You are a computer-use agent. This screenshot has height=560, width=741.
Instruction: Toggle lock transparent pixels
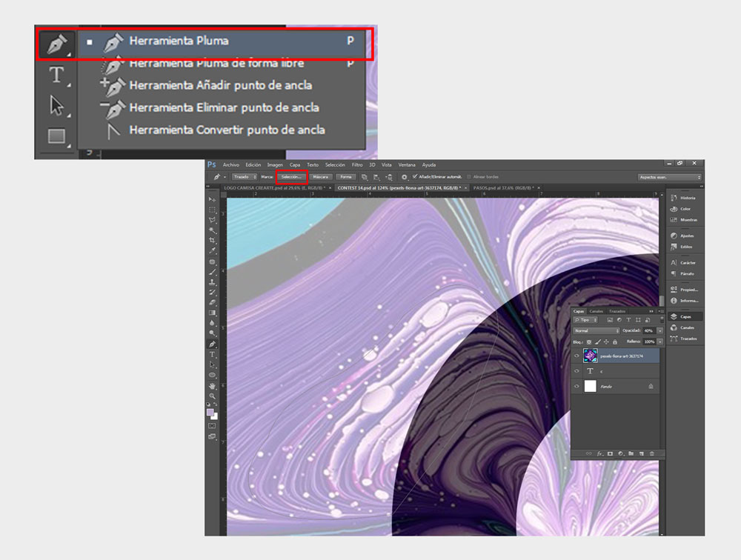pyautogui.click(x=589, y=342)
